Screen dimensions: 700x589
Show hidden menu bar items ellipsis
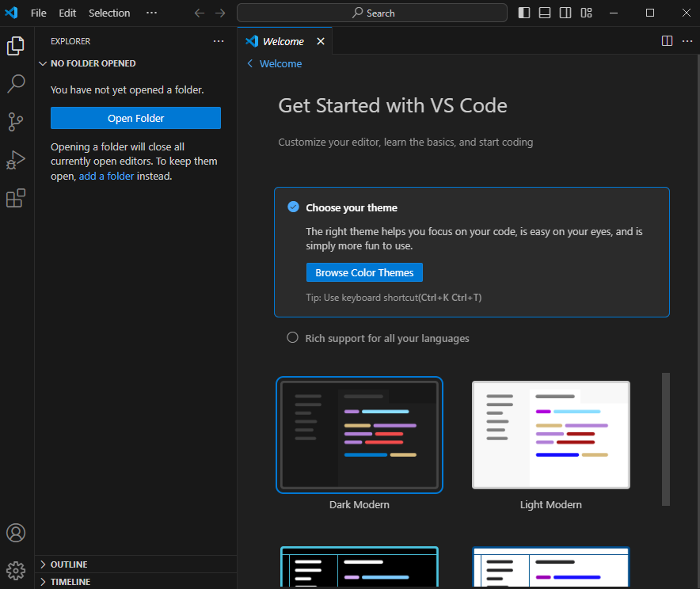click(152, 13)
